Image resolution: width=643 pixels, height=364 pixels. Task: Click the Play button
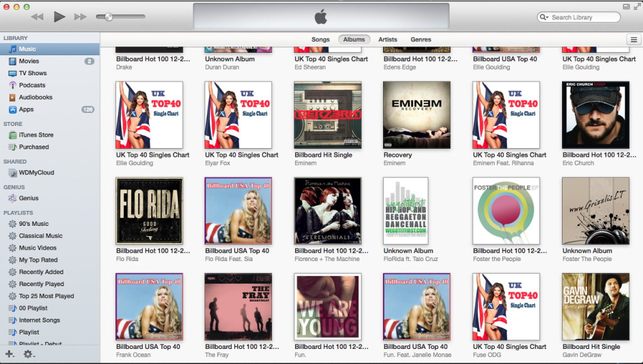(60, 17)
